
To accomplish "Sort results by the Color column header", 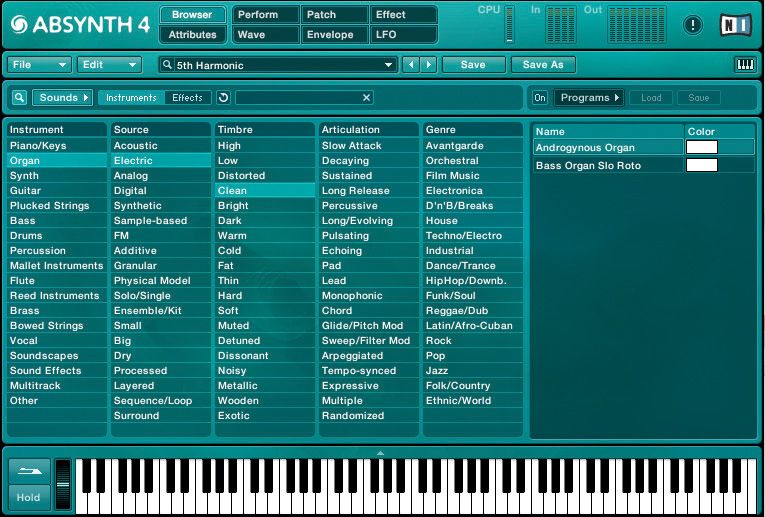I will click(720, 131).
